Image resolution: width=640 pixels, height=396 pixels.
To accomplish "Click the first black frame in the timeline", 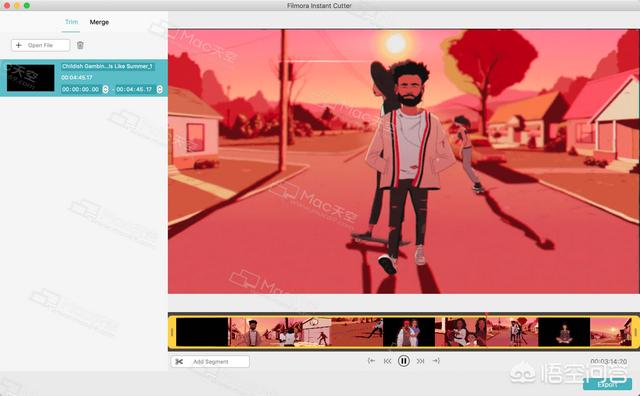I will pos(202,332).
